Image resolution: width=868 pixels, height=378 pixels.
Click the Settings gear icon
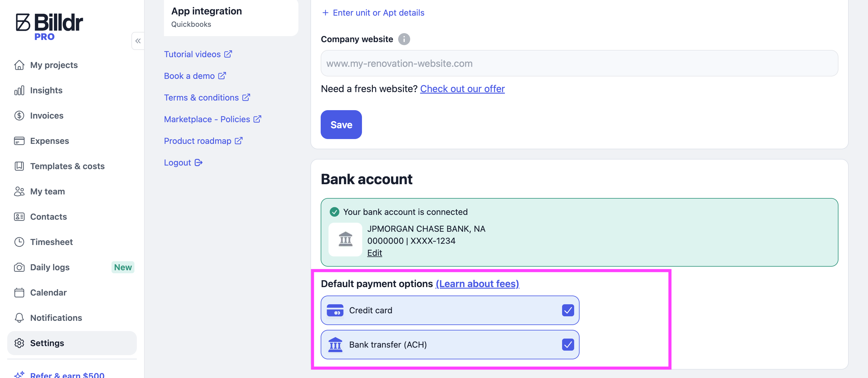[19, 343]
